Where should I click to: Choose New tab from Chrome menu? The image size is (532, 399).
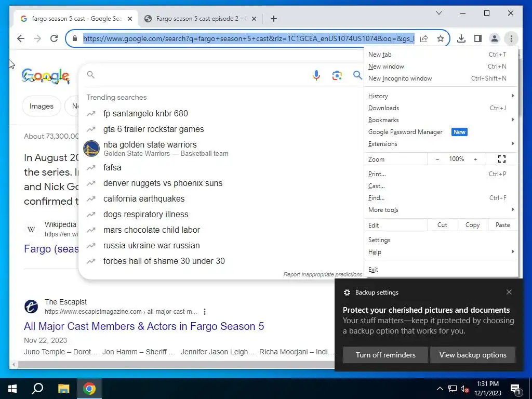click(441, 54)
